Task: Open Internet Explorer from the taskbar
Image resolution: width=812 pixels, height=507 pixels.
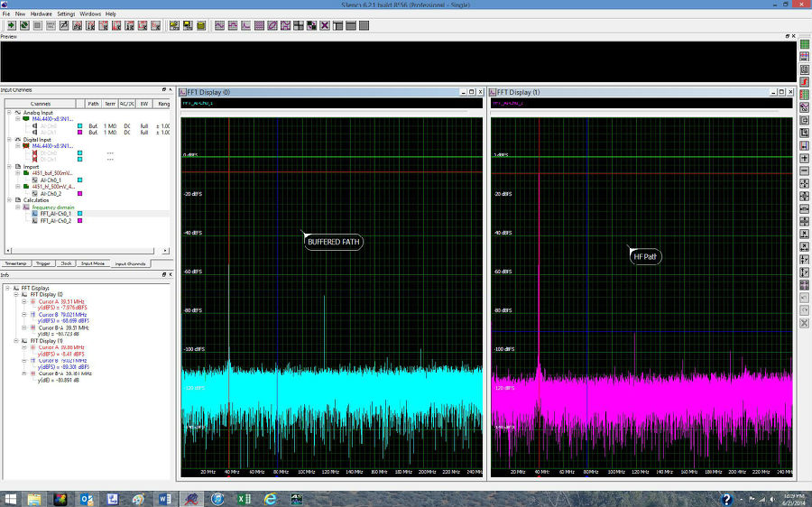Action: pos(271,499)
